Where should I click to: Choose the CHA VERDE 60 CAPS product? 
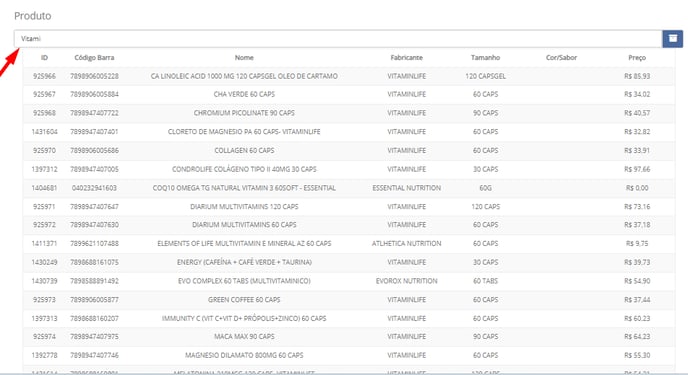pos(349,94)
